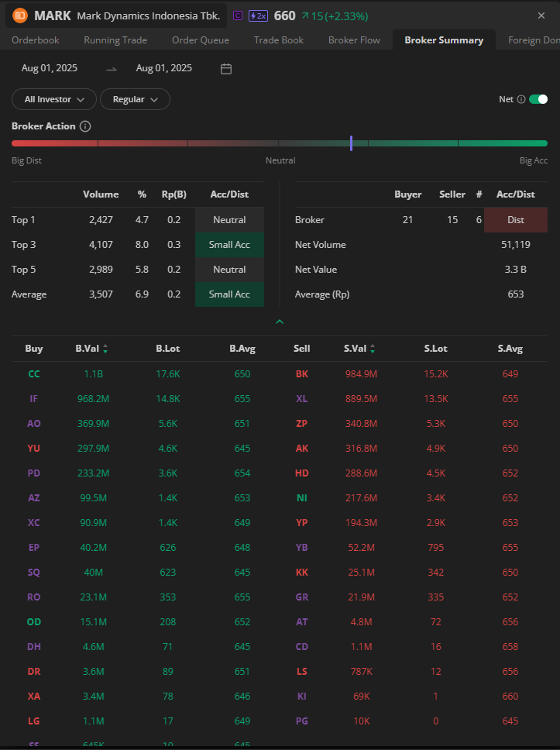
Task: Click the BK sell value 984.9M
Action: coord(361,374)
